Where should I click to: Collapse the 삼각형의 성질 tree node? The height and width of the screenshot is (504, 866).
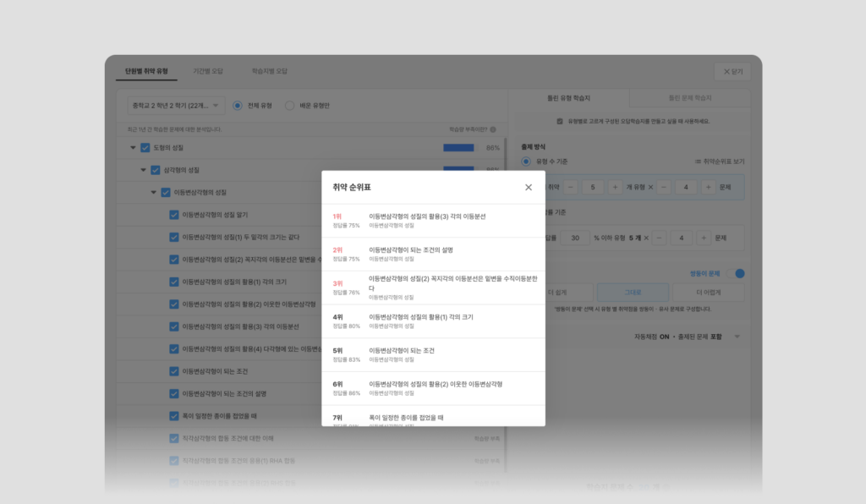(143, 170)
